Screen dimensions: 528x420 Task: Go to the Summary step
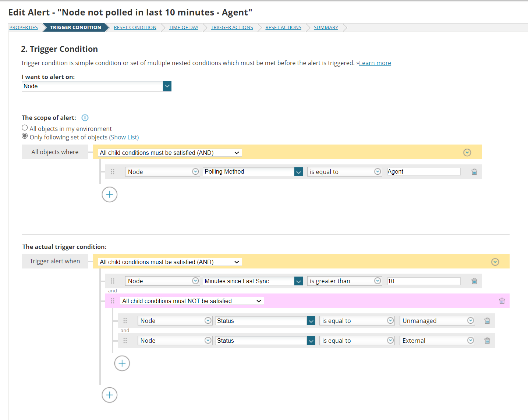tap(326, 28)
